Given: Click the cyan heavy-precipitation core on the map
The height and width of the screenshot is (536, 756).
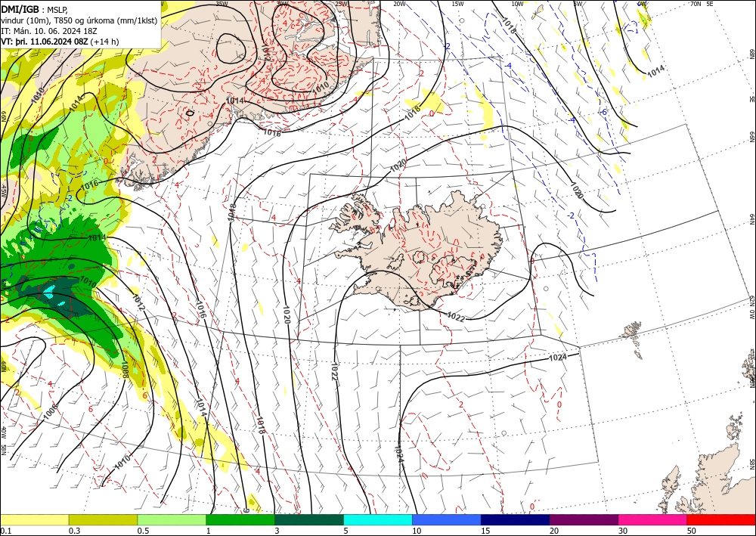Looking at the screenshot, I should (x=50, y=292).
